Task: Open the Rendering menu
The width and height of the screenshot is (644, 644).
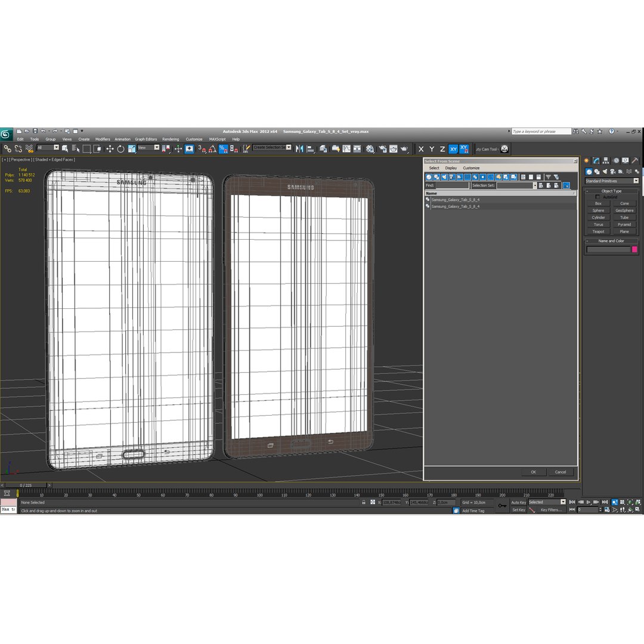Action: point(171,139)
